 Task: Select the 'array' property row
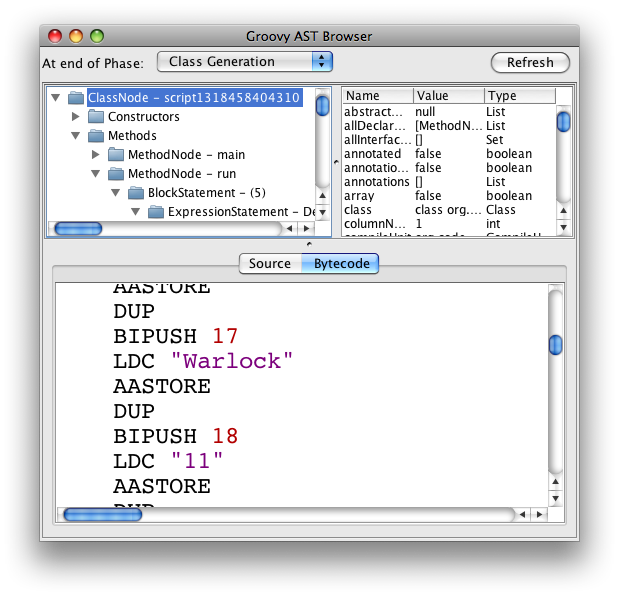pos(449,196)
